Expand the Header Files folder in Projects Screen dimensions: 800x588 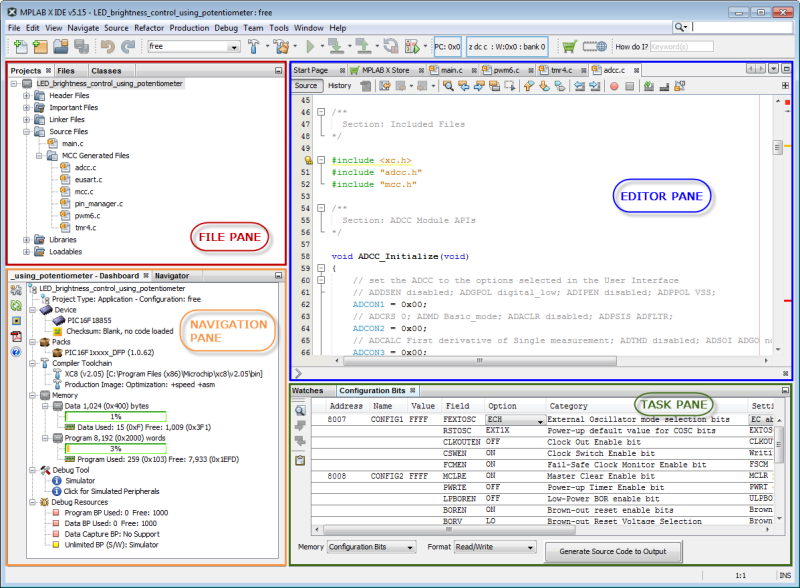pos(26,96)
